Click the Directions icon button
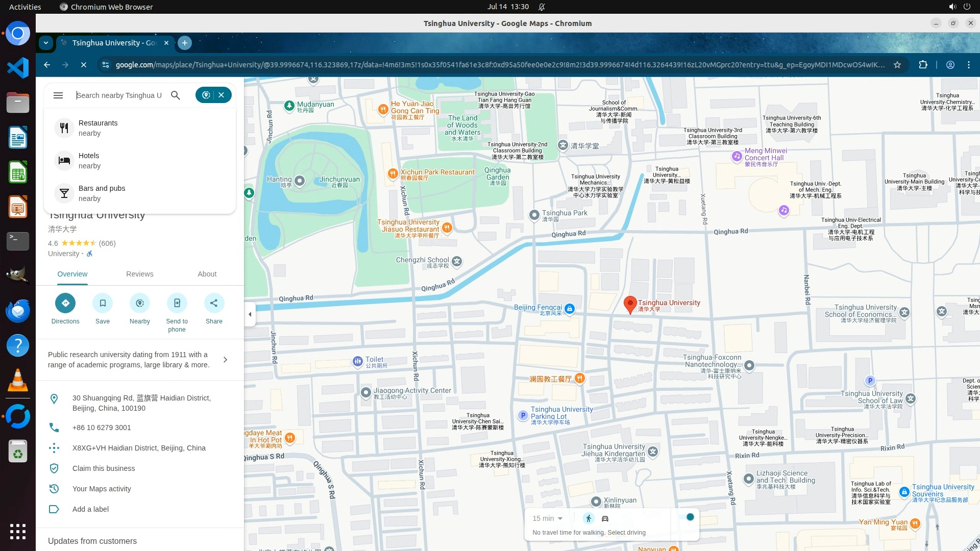Image resolution: width=980 pixels, height=551 pixels. click(65, 303)
